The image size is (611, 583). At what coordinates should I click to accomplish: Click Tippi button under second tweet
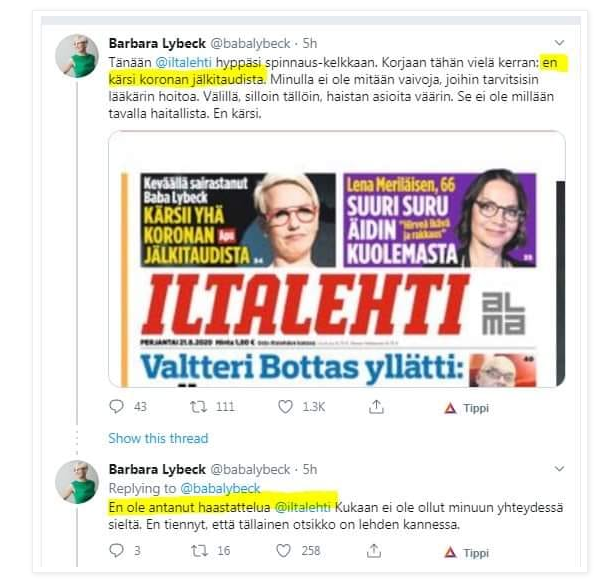pyautogui.click(x=466, y=553)
